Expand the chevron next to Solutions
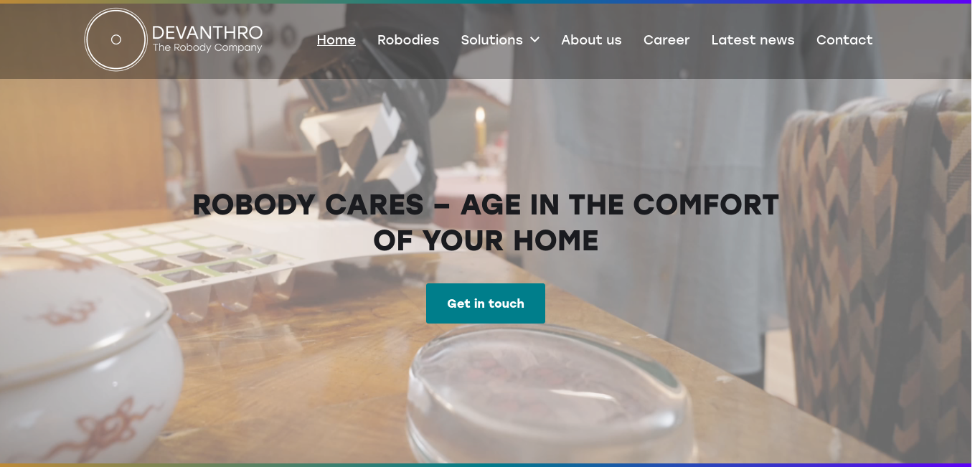980x467 pixels. (x=534, y=40)
